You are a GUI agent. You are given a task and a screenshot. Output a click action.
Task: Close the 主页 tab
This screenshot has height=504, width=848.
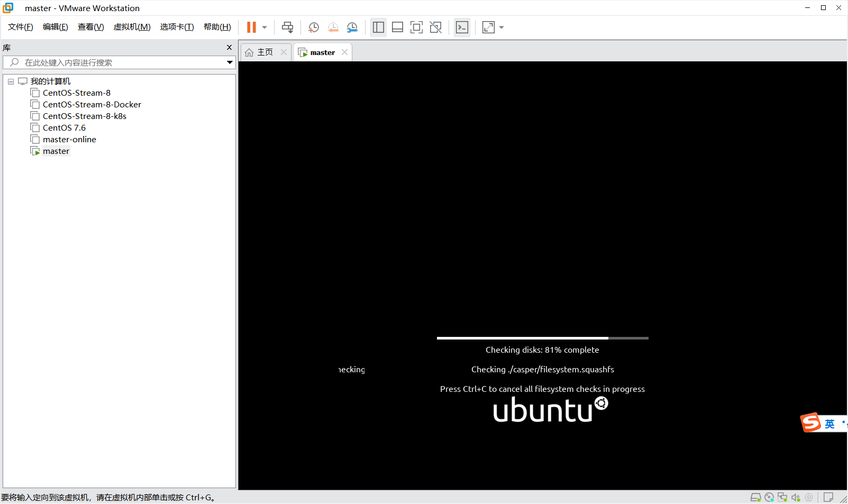(x=284, y=52)
